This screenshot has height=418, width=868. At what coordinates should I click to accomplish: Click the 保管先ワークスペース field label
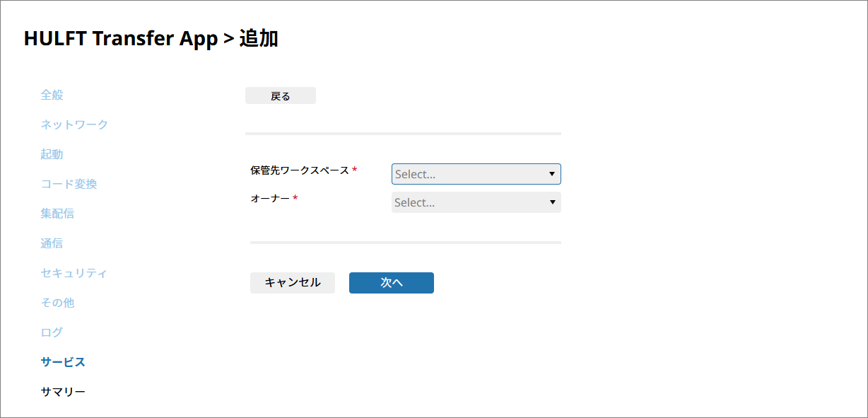(299, 170)
